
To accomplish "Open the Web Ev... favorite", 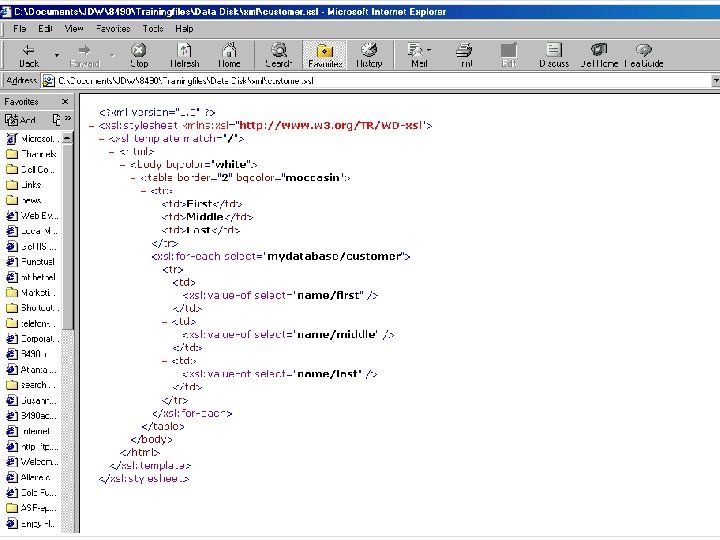I will point(32,215).
